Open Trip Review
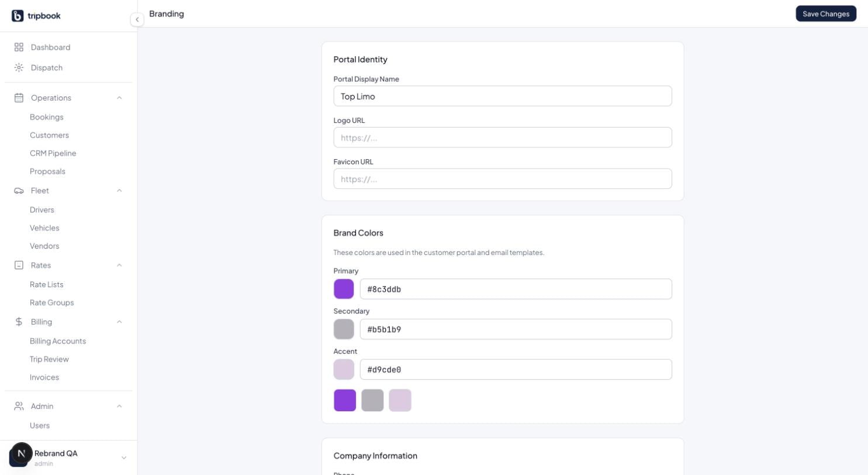868x475 pixels. tap(49, 359)
